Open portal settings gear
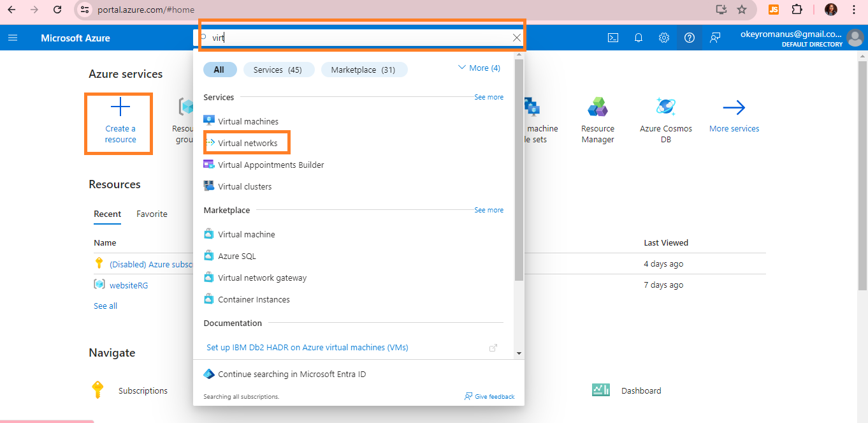This screenshot has width=868, height=423. 663,38
